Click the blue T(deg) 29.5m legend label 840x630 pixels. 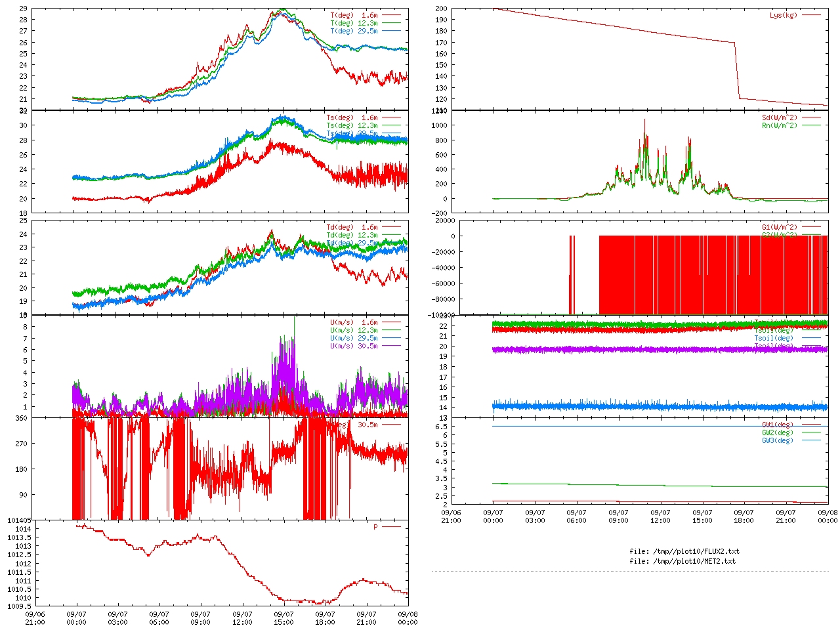point(354,31)
